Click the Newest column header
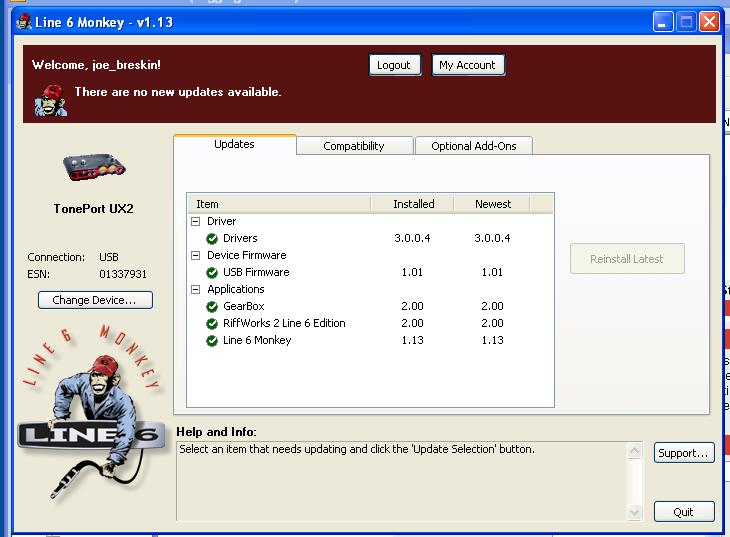The height and width of the screenshot is (537, 730). 492,204
